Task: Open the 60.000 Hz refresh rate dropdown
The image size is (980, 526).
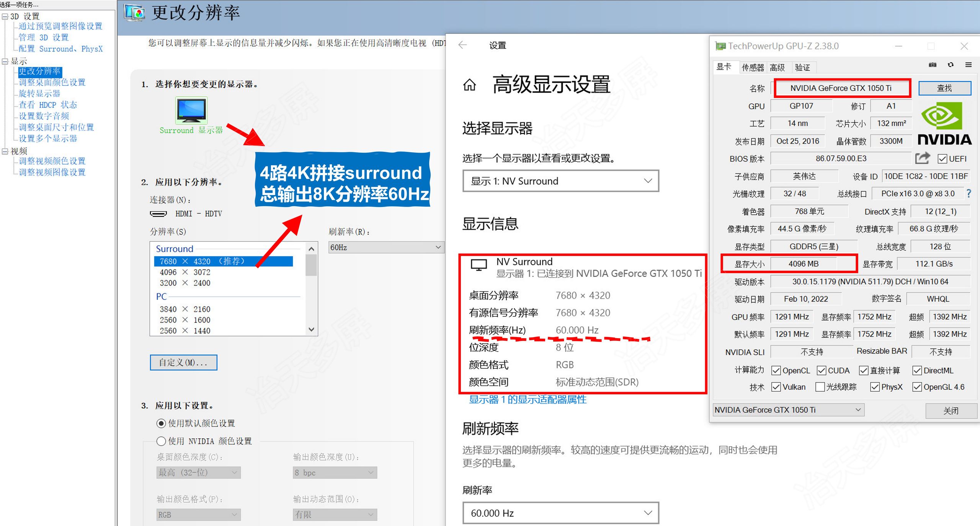Action: click(x=561, y=513)
